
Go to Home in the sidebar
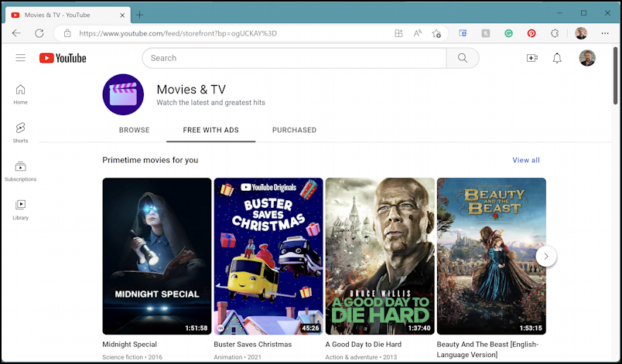click(x=20, y=94)
